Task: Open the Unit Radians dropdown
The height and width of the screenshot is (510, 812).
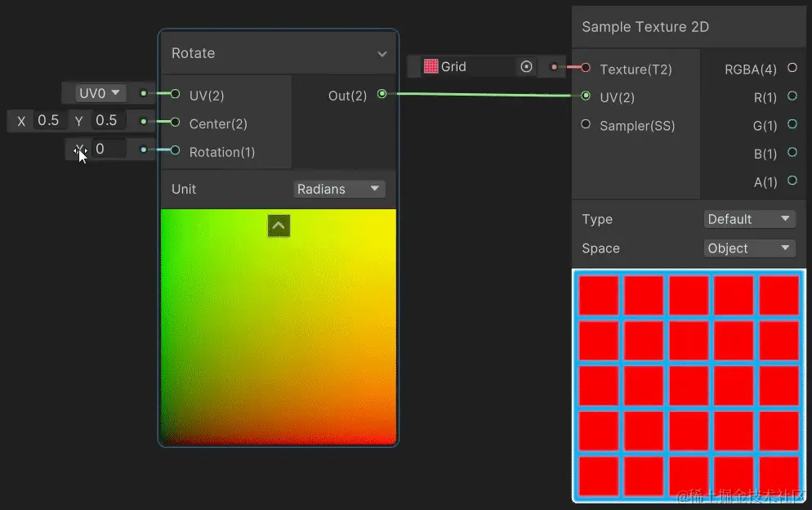Action: pos(339,189)
